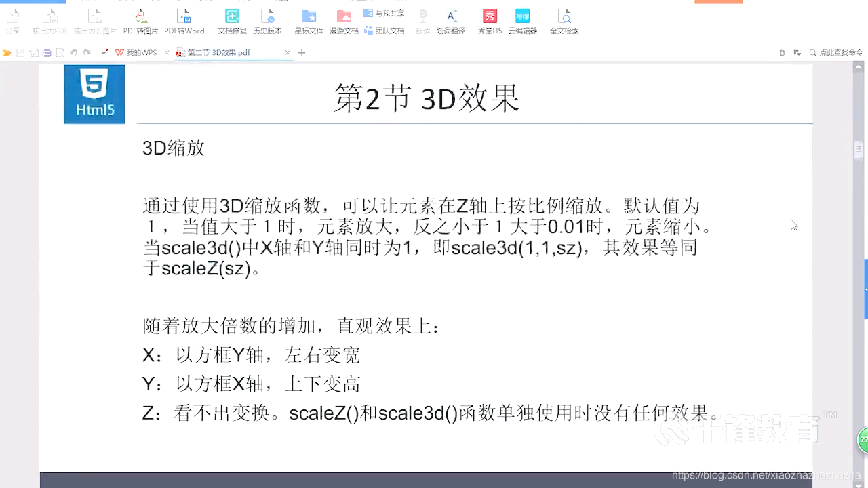
Task: Click the open folder quick-access icon
Action: [7, 52]
